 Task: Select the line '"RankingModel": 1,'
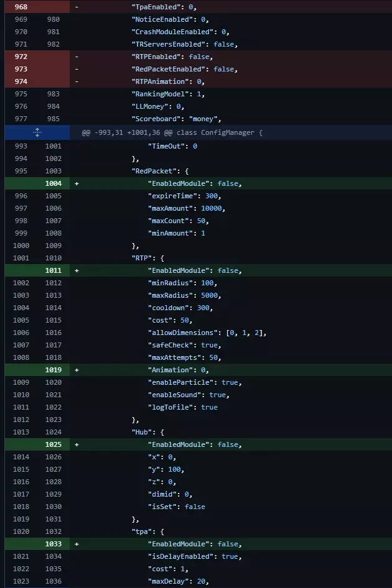(x=168, y=94)
